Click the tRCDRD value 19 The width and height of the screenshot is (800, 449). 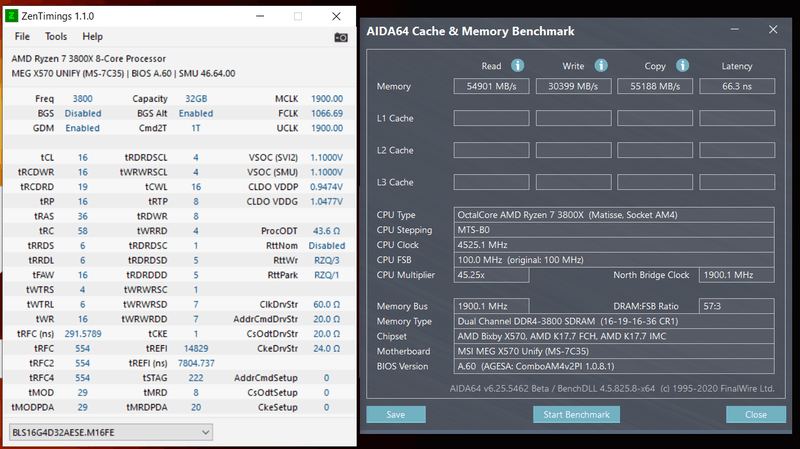(83, 187)
